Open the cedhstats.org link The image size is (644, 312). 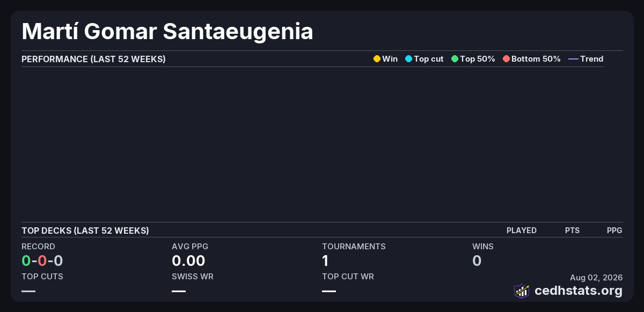[579, 291]
